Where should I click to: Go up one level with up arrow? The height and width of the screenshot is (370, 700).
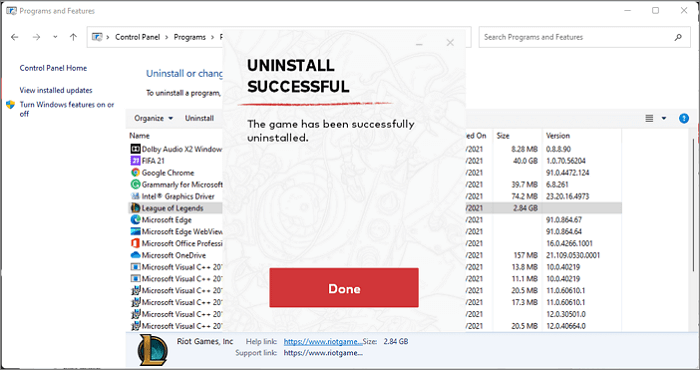tap(73, 37)
